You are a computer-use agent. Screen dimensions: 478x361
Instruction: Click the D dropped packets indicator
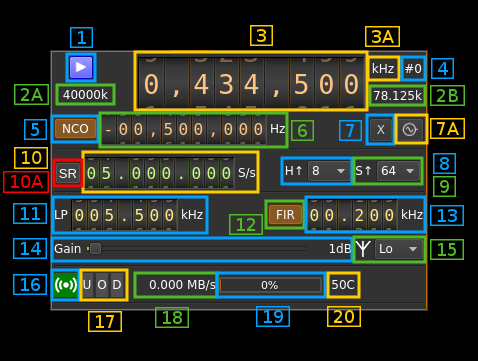point(117,285)
